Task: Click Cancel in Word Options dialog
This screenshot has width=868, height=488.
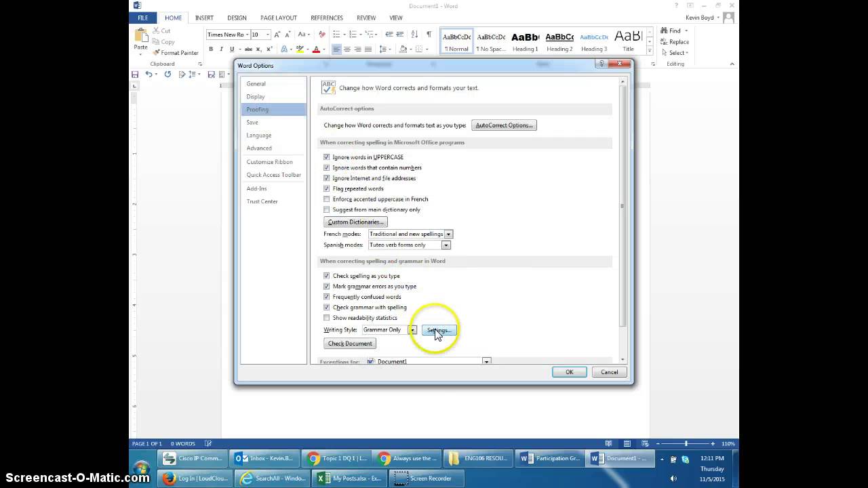Action: click(609, 372)
